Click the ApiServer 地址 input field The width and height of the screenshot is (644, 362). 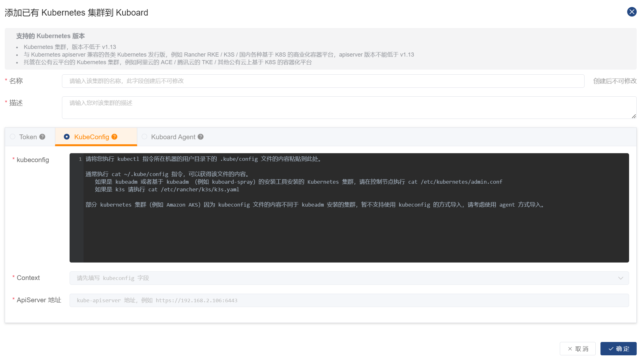349,300
